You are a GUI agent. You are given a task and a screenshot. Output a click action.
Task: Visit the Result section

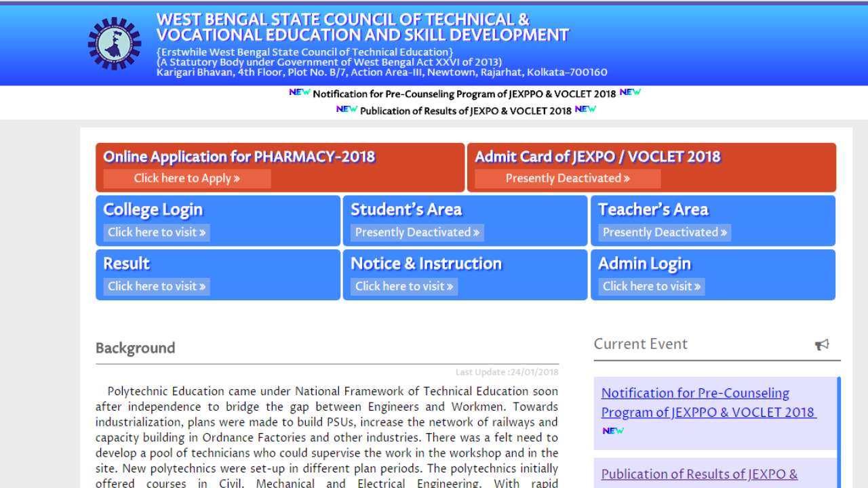pyautogui.click(x=155, y=286)
